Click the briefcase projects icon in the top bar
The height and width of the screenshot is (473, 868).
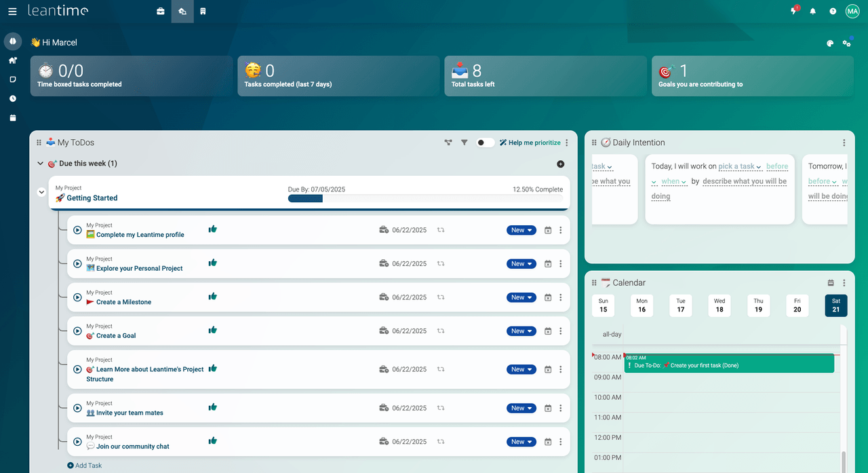161,12
